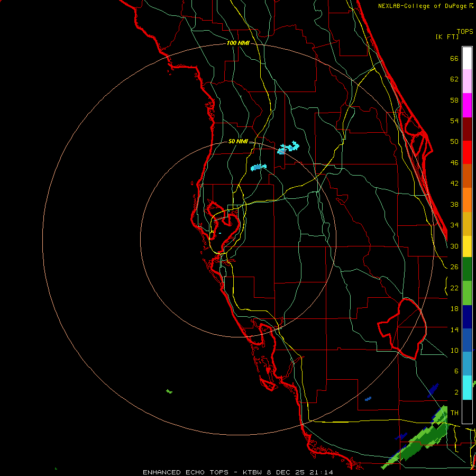Click the dark orange 42 kft swatch
The image size is (476, 476).
467,176
